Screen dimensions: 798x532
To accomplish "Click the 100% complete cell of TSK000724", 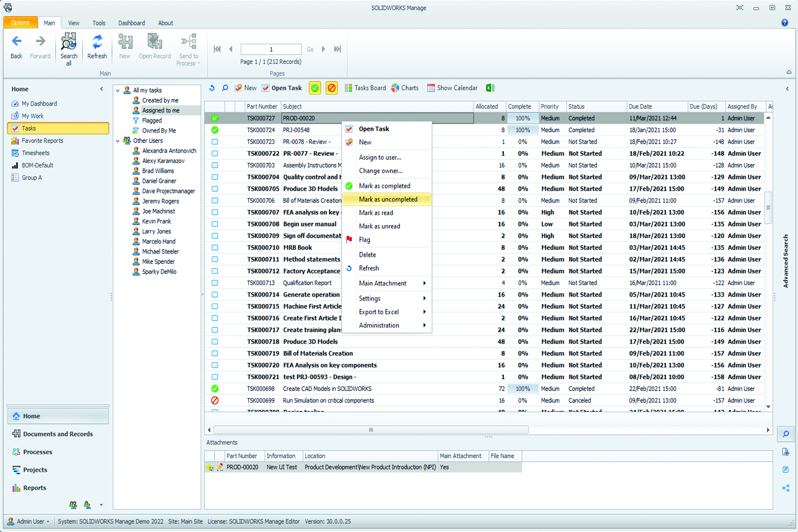I will [522, 130].
